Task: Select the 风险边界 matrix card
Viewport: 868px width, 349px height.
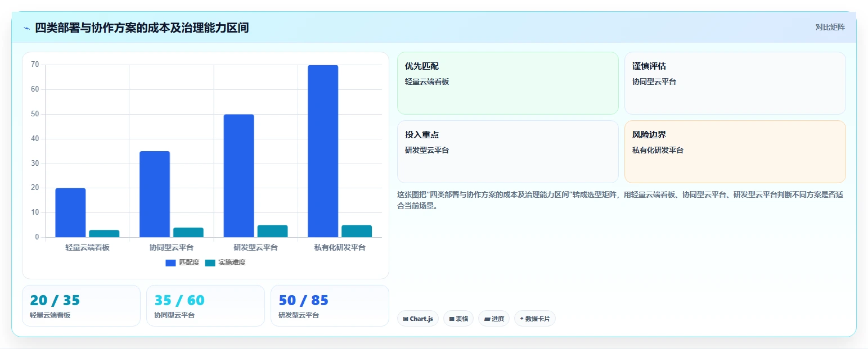Action: [x=735, y=152]
